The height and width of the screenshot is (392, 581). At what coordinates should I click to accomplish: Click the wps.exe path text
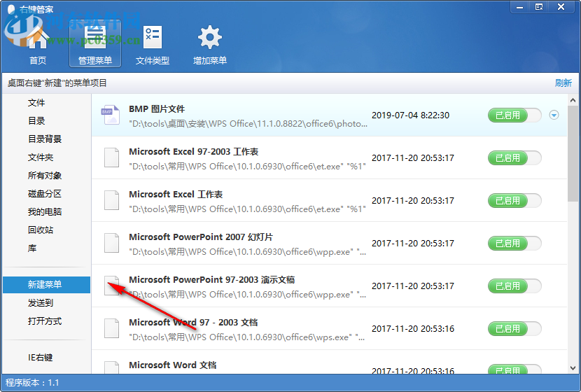[247, 337]
